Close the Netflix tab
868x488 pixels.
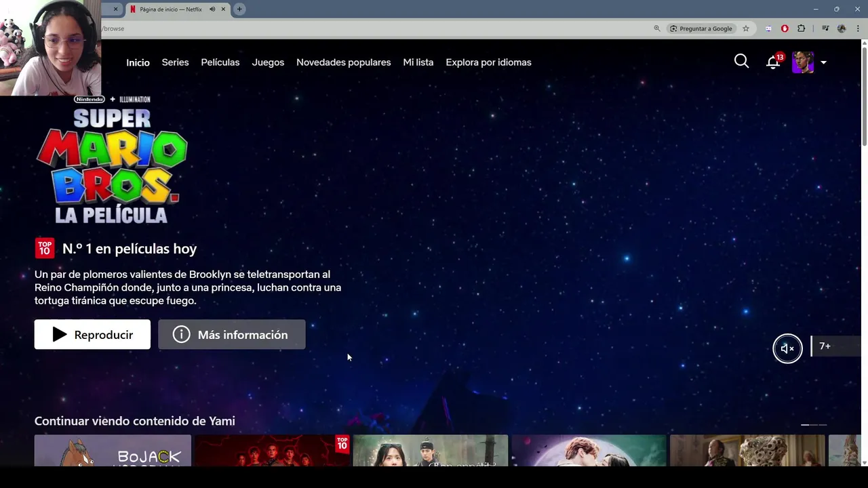click(223, 9)
